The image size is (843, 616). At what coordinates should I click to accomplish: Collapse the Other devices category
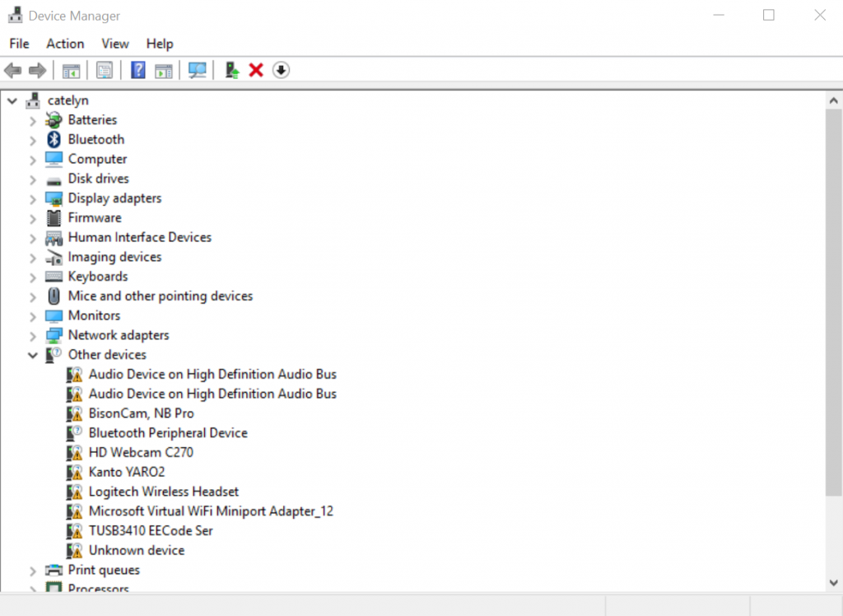point(33,354)
